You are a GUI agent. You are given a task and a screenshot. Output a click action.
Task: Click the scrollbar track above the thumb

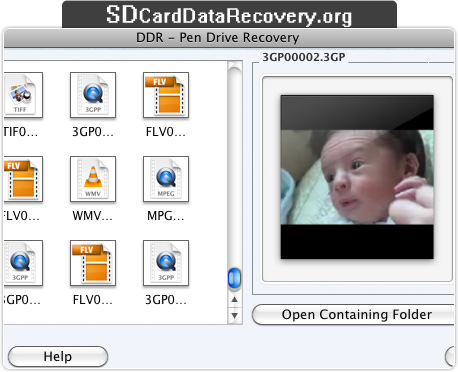tap(235, 167)
